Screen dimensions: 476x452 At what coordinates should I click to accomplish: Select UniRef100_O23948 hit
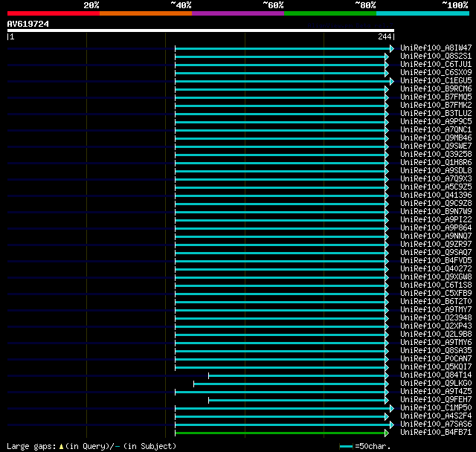(436, 318)
